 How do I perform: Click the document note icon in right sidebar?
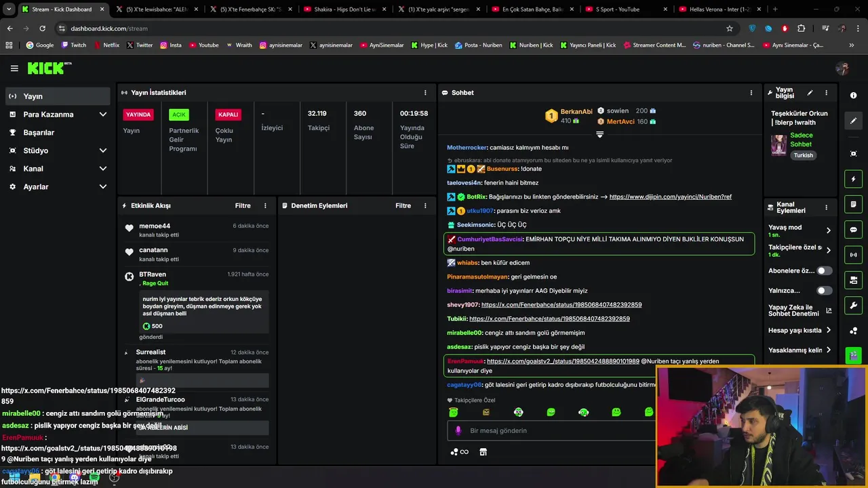click(853, 204)
